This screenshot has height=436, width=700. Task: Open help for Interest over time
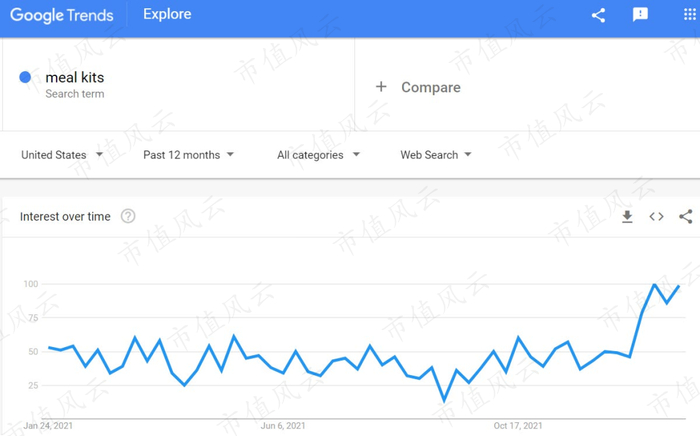(x=128, y=217)
